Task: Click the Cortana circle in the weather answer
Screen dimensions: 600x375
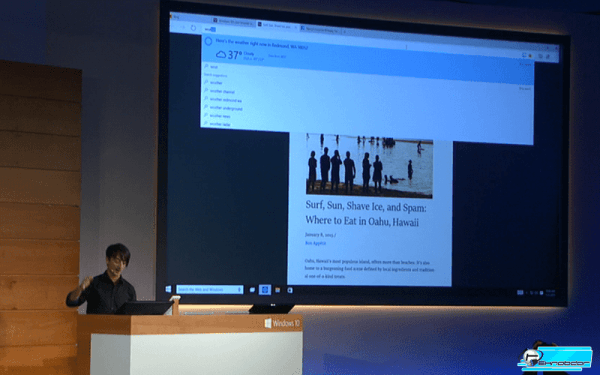Action: pos(208,41)
